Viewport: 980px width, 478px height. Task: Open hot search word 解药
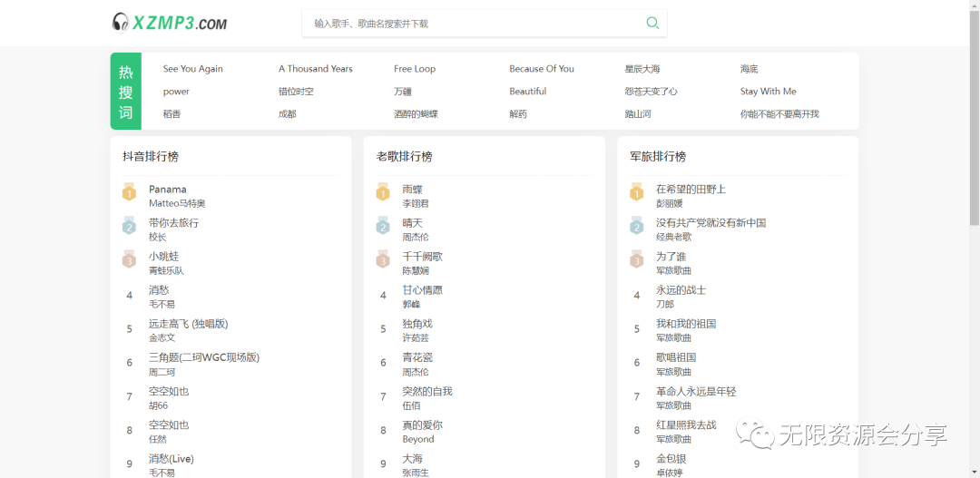point(518,113)
